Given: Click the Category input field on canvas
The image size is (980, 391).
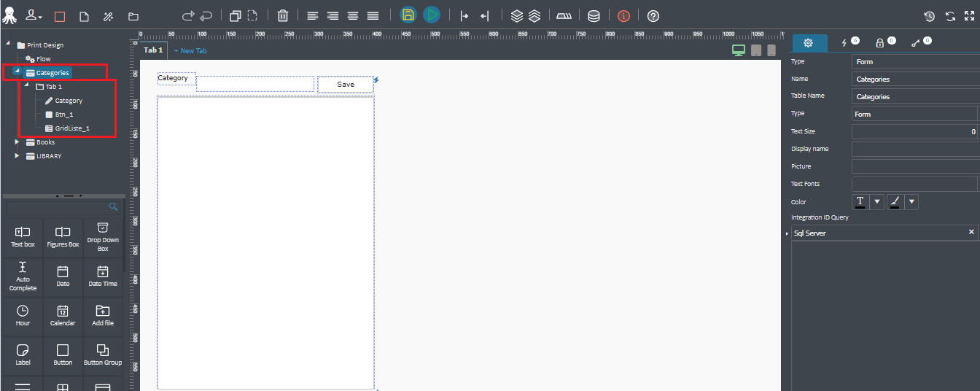Looking at the screenshot, I should [255, 84].
